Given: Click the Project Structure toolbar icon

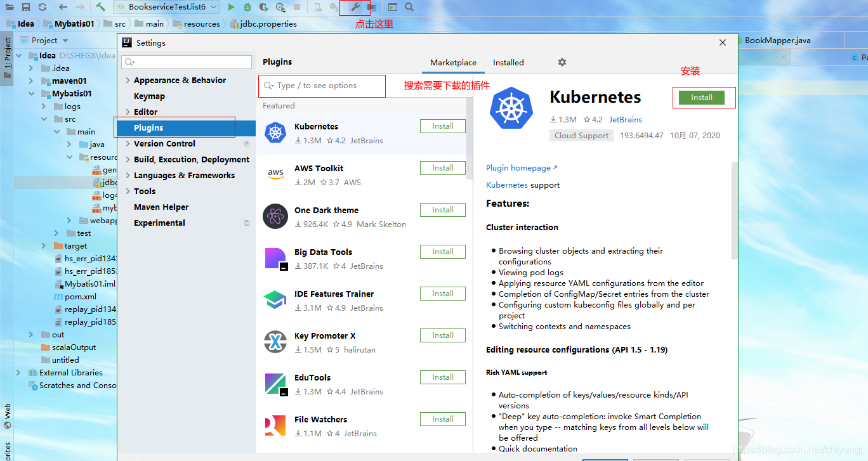Looking at the screenshot, I should [x=372, y=8].
